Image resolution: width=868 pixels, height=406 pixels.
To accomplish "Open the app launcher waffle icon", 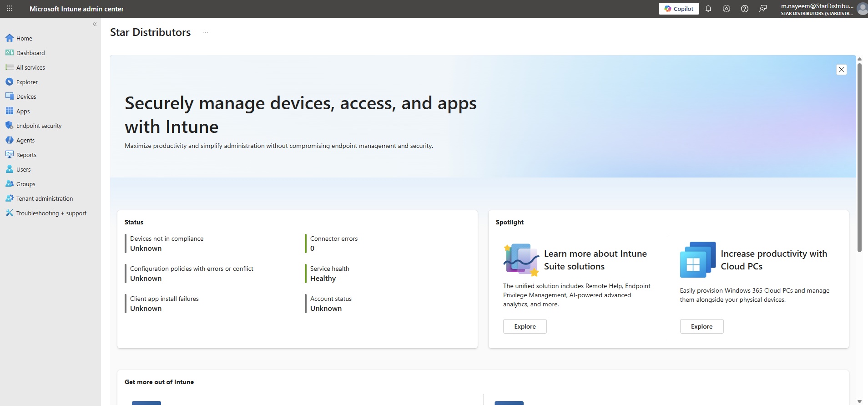I will (10, 9).
